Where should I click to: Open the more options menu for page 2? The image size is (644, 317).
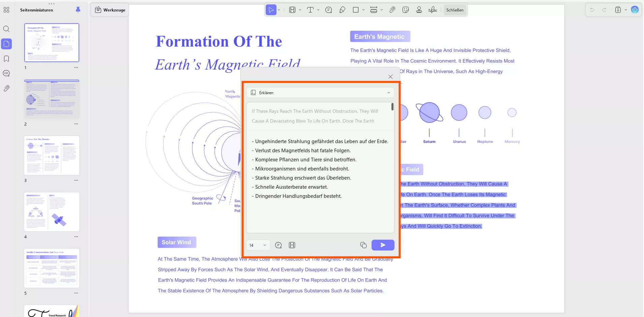click(76, 124)
